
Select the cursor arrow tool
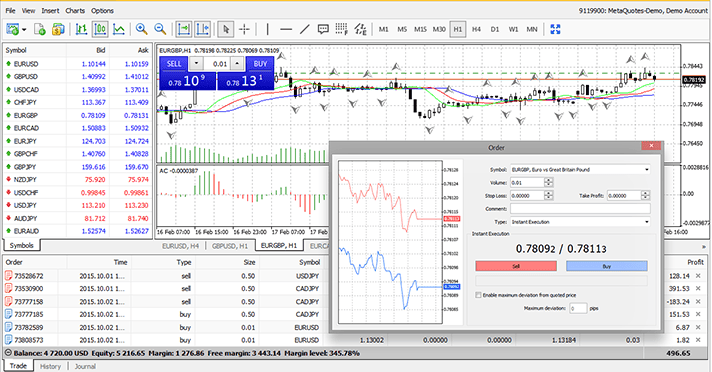[226, 30]
